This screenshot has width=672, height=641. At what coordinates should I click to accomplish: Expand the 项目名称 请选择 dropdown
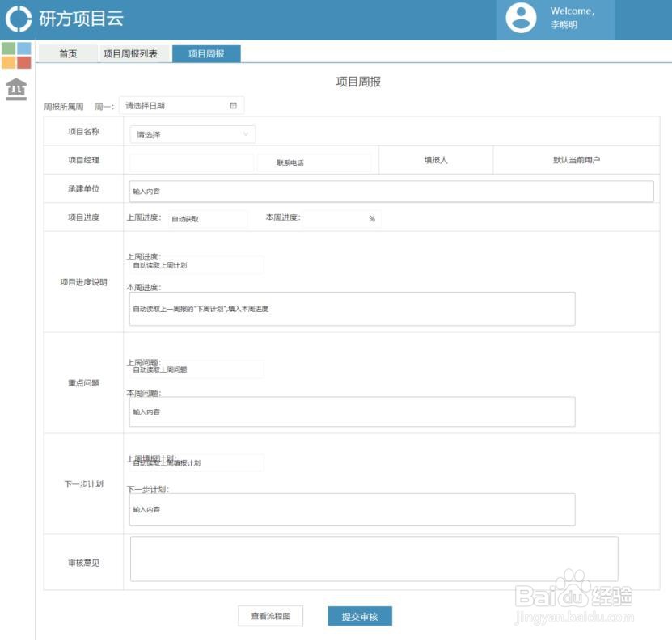pyautogui.click(x=192, y=134)
